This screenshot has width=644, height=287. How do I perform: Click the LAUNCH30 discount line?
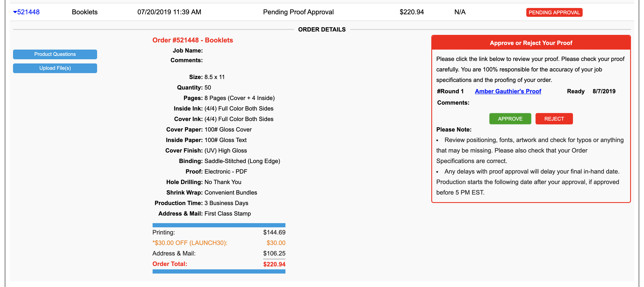190,243
